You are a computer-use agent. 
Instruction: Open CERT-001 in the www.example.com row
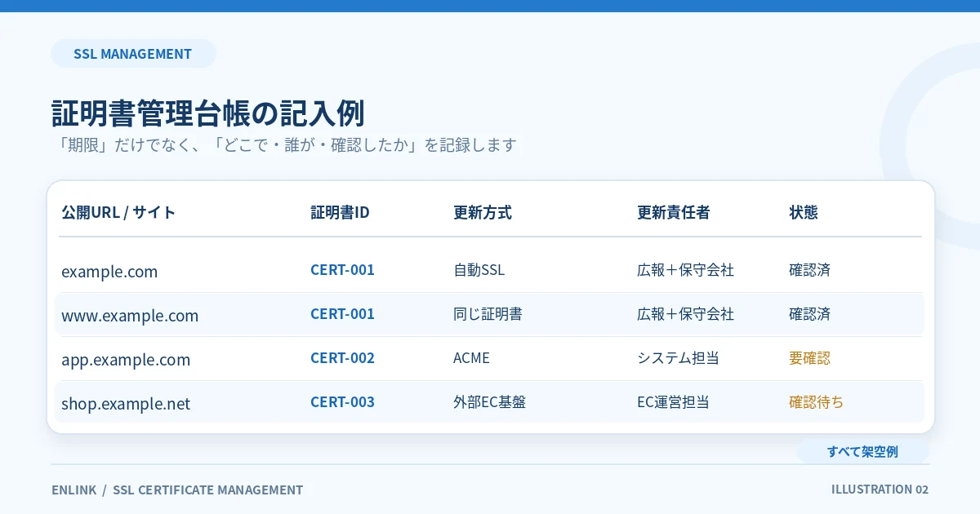click(342, 314)
